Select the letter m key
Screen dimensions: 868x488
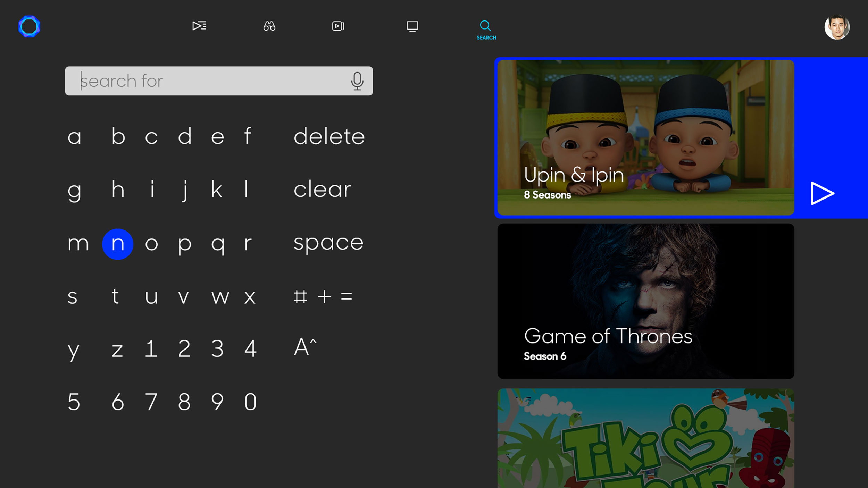coord(78,244)
